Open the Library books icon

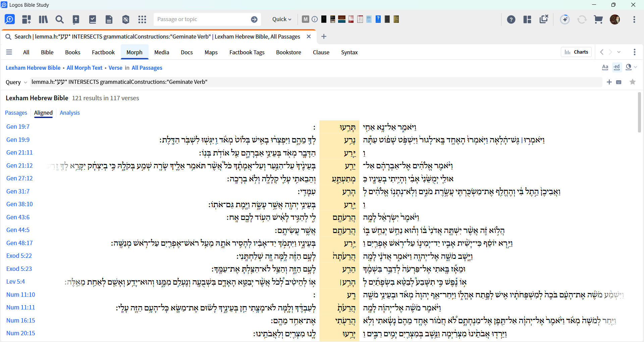coord(43,19)
